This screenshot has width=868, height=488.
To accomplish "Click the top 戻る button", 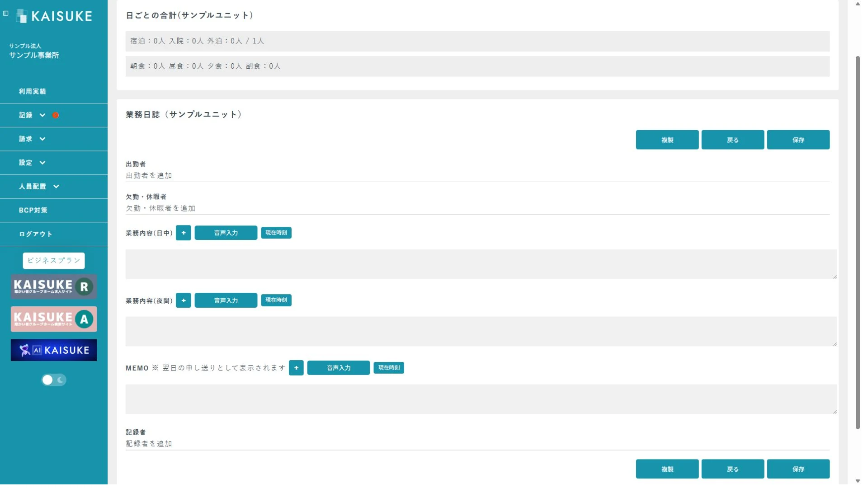I will tap(733, 140).
